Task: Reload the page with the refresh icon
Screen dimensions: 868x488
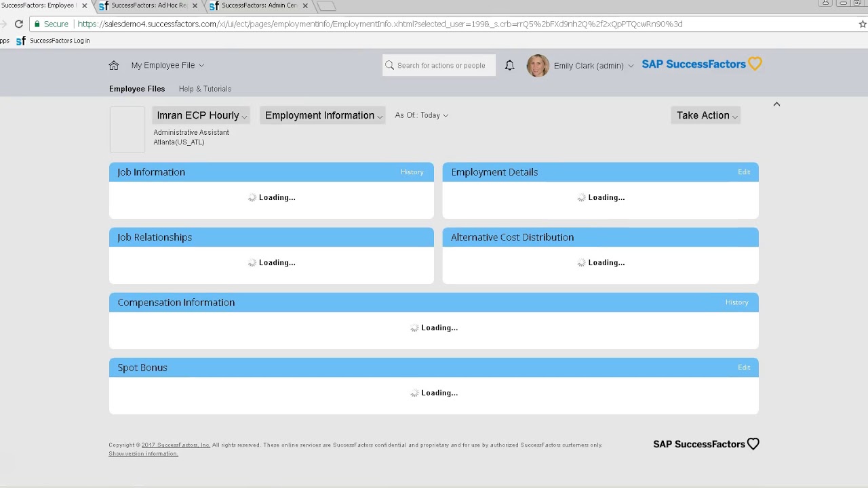Action: click(x=19, y=24)
